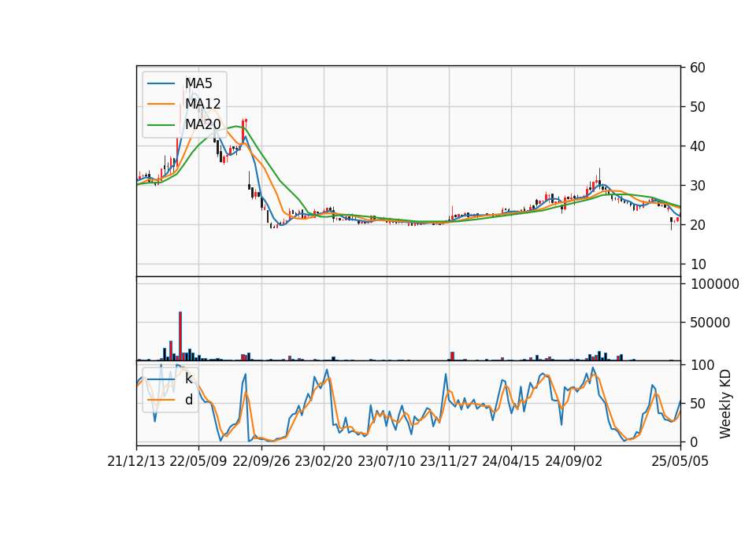Screen dimensions: 756x543
Task: Click the blue MA5 legend line sample
Action: click(x=161, y=83)
